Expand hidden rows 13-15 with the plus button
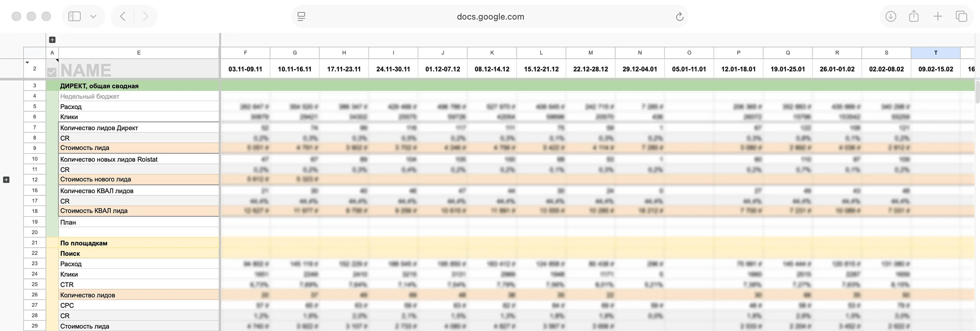Screen dimensions: 980x331 [x=6, y=180]
